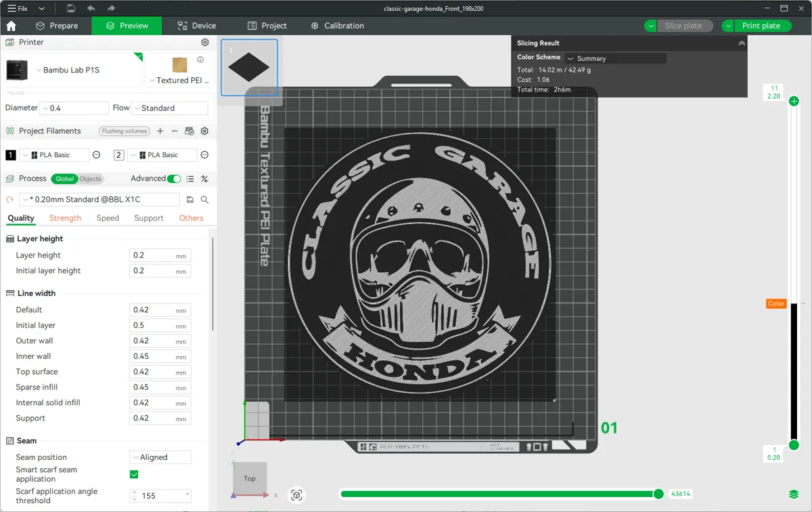Open the Project tab
Image resolution: width=812 pixels, height=512 pixels.
point(267,26)
